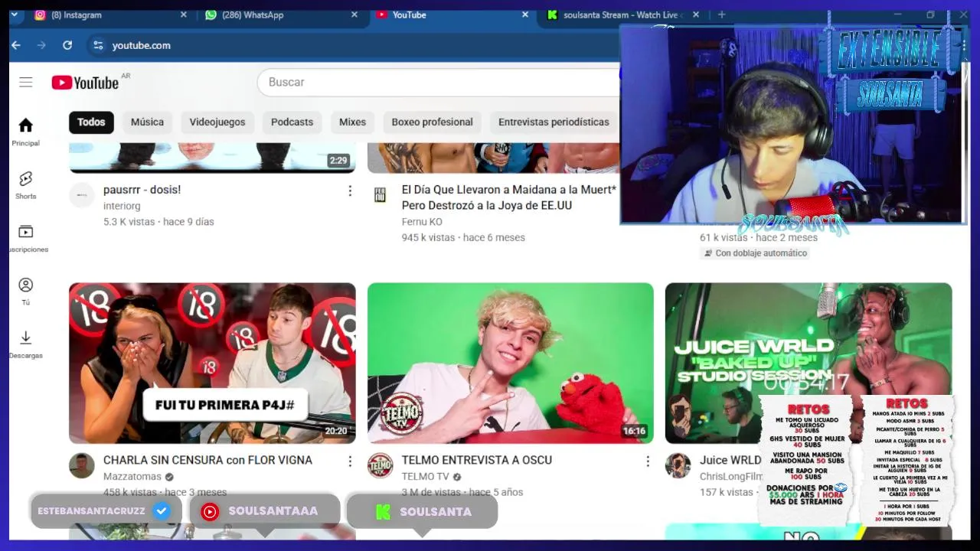Reload the page with refresh icon
The height and width of the screenshot is (551, 980).
pyautogui.click(x=67, y=45)
